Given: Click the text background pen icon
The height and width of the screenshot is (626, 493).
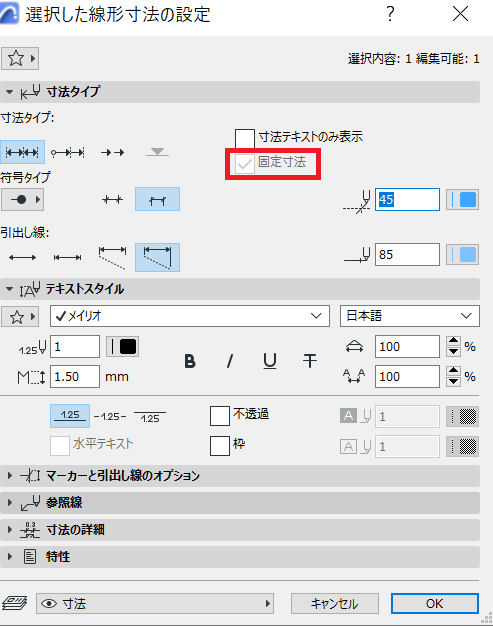Looking at the screenshot, I should click(355, 416).
